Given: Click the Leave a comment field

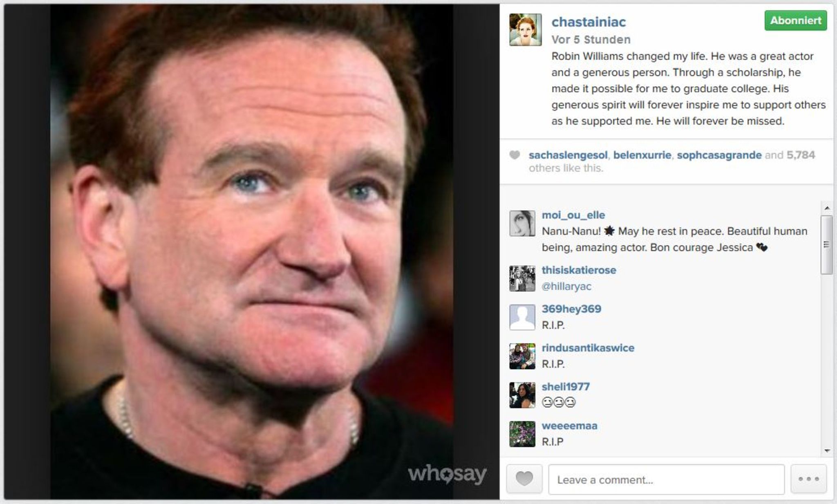Looking at the screenshot, I should 666,479.
